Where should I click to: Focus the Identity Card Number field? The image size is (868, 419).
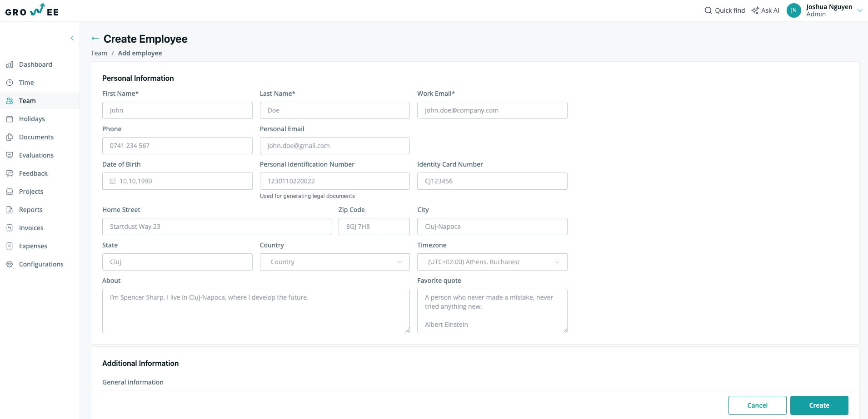click(x=492, y=181)
